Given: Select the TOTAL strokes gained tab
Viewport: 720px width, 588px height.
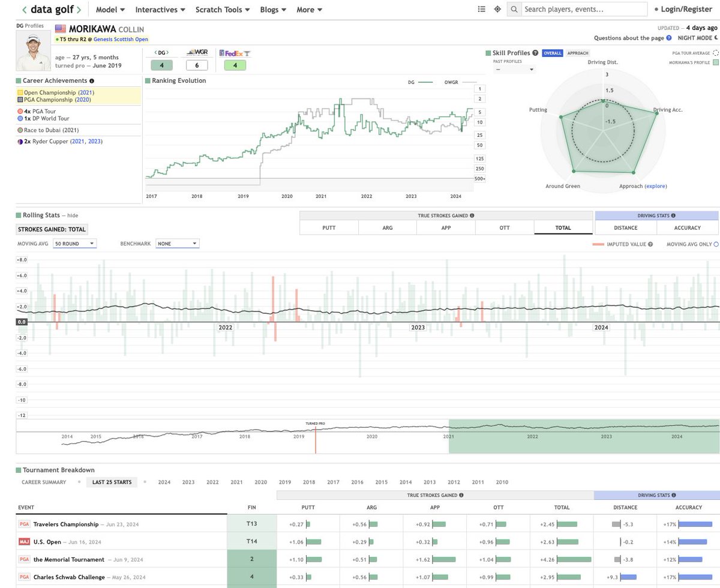Looking at the screenshot, I should click(x=563, y=227).
